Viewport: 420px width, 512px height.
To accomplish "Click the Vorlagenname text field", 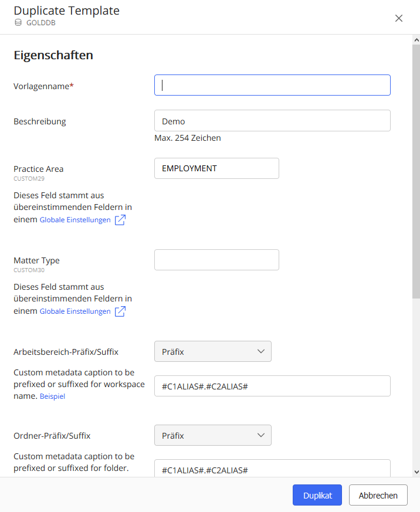I will pyautogui.click(x=272, y=85).
